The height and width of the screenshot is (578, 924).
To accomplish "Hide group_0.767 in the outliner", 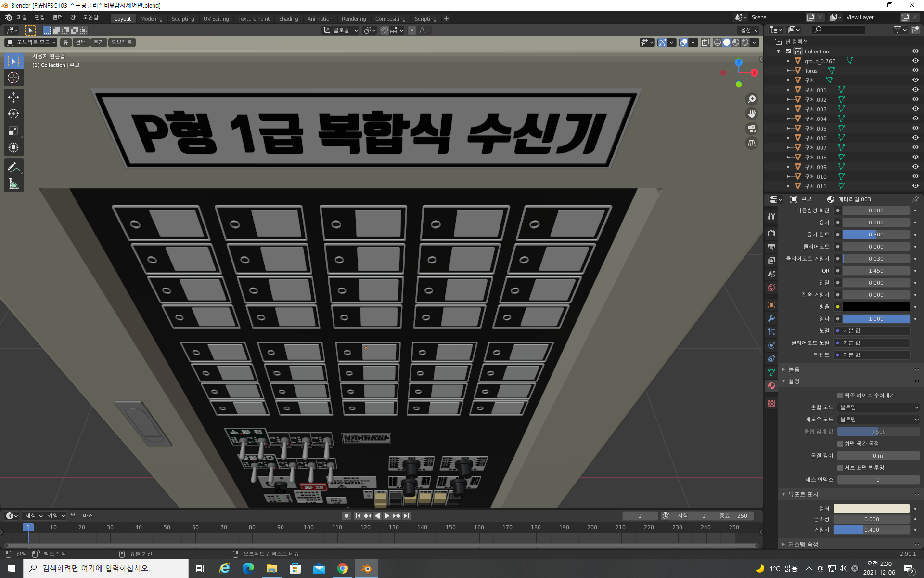I will coord(915,61).
